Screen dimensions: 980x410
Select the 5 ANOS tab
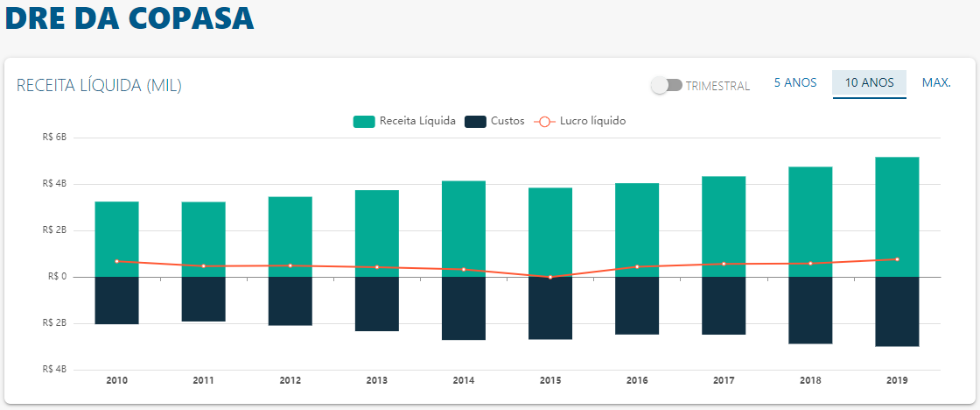(x=795, y=82)
